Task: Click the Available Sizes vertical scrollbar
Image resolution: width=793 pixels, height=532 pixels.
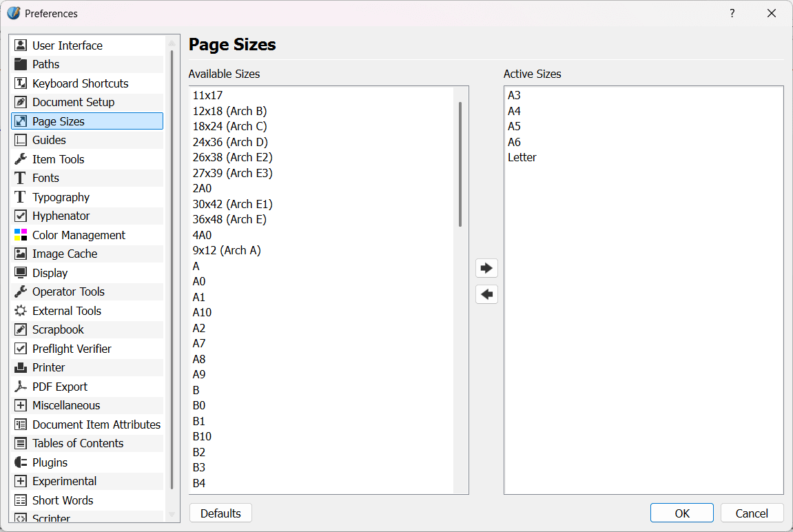Action: point(460,165)
